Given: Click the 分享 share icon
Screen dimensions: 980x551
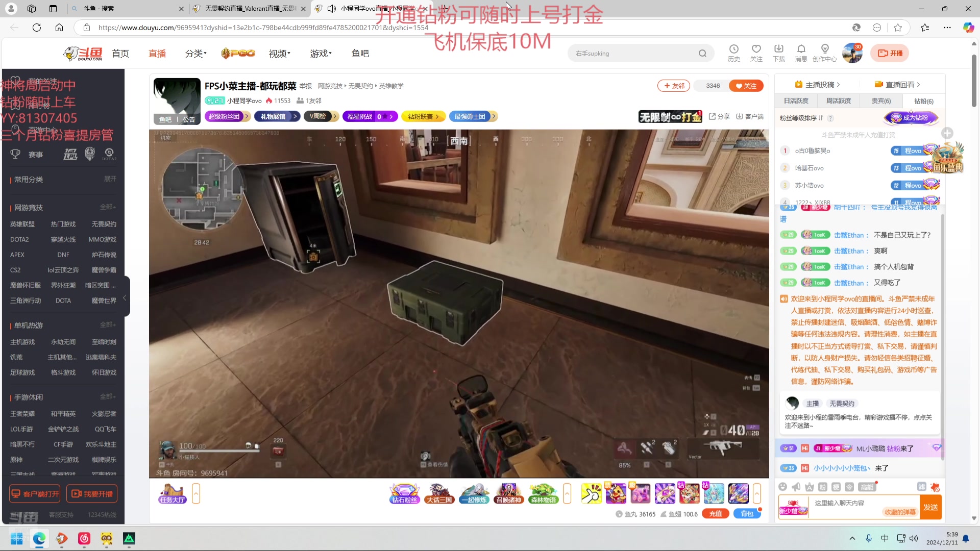Looking at the screenshot, I should pos(719,116).
